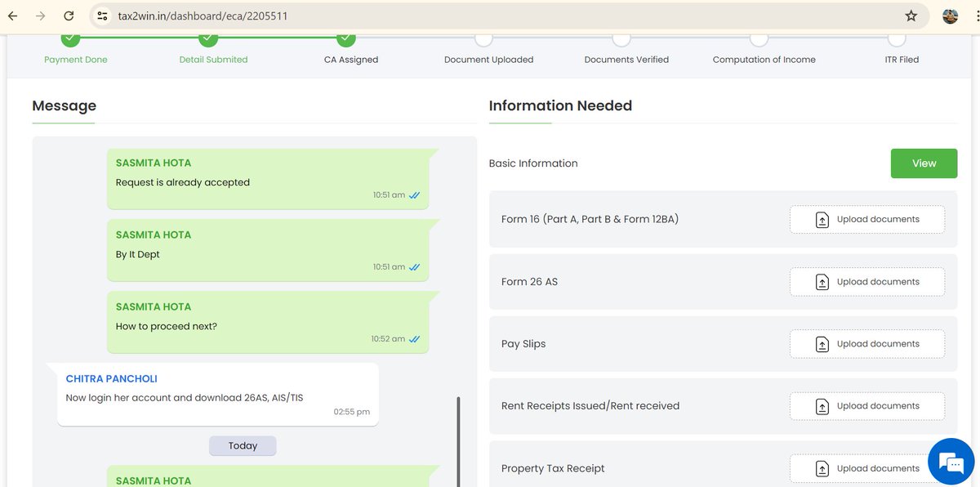Click the Computation of Income step circle
This screenshot has width=980, height=487.
pos(759,38)
